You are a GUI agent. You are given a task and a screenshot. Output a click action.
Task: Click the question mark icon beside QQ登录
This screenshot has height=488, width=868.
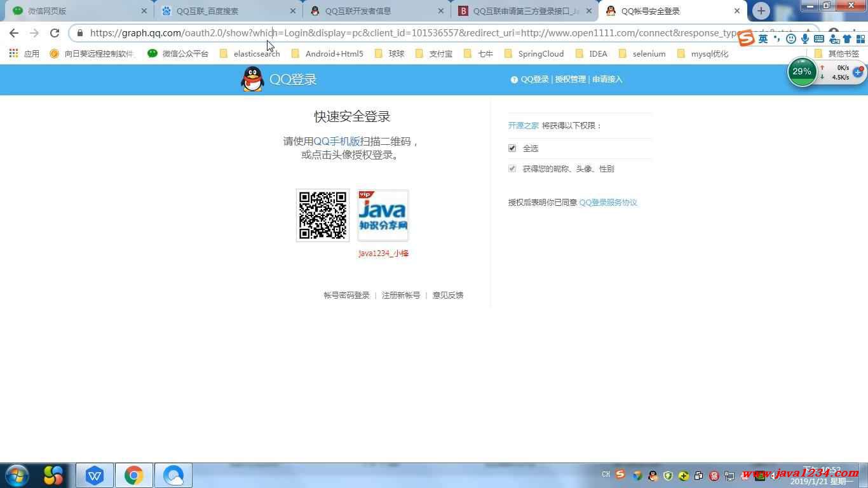(x=514, y=79)
